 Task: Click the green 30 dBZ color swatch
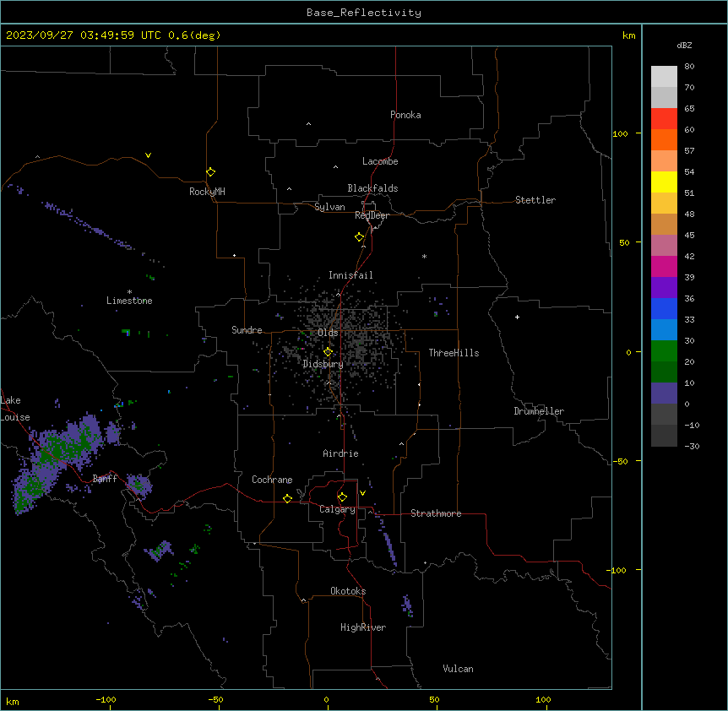(x=664, y=351)
